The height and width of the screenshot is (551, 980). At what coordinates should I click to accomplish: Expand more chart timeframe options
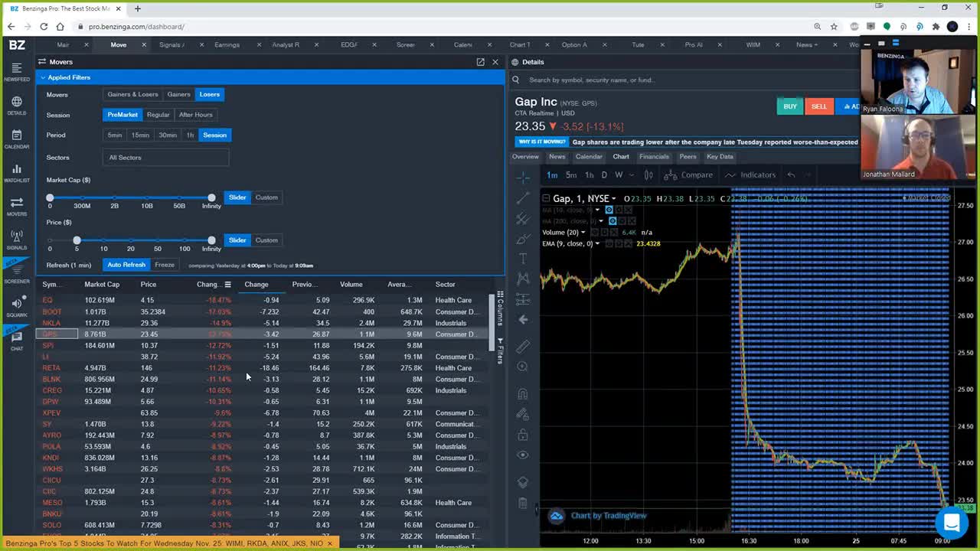pyautogui.click(x=632, y=175)
